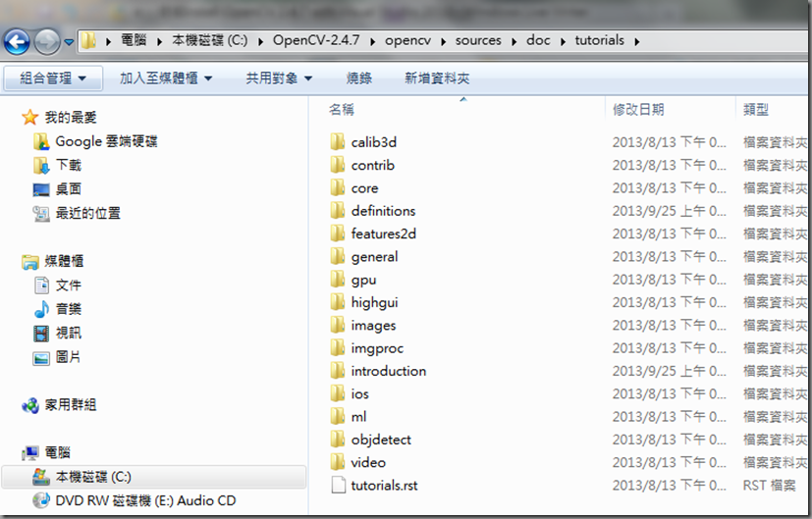Select the 電腦 computer icon in sidebar

coord(30,453)
